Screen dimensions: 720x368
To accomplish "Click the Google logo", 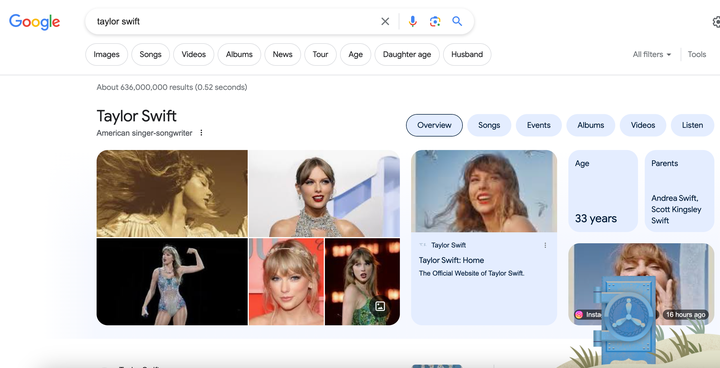I will point(34,22).
